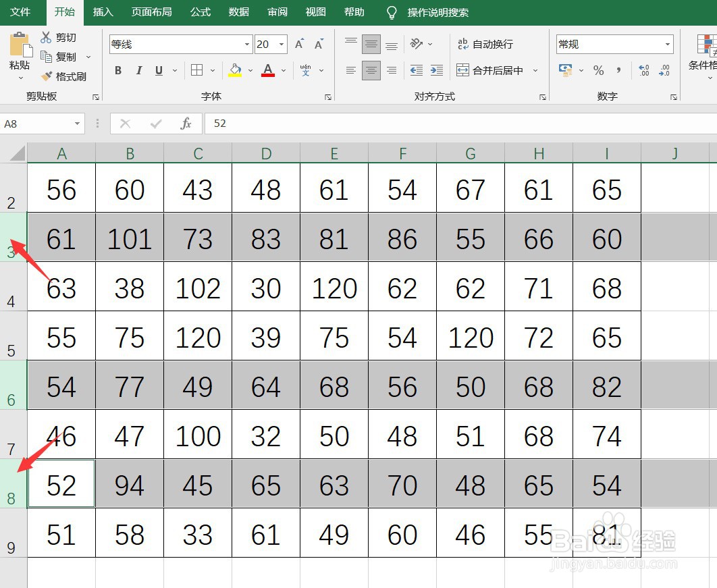Switch to the 页面布局 tab
717x588 pixels.
(x=152, y=12)
